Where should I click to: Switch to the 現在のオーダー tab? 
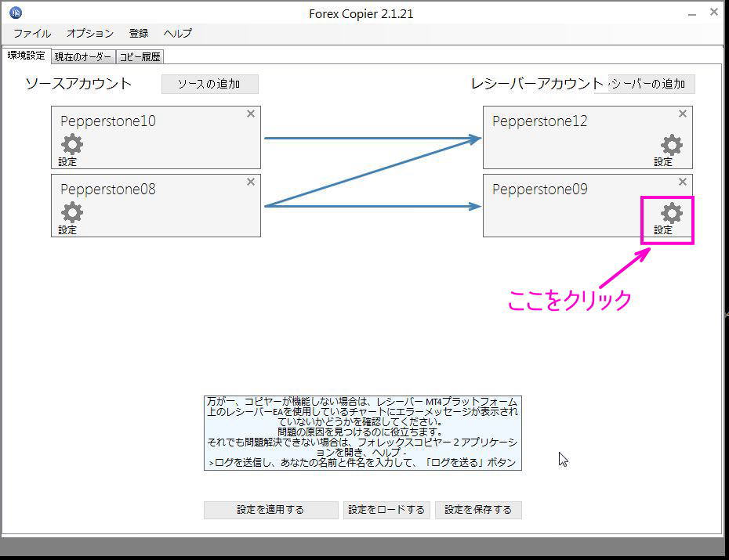[83, 56]
